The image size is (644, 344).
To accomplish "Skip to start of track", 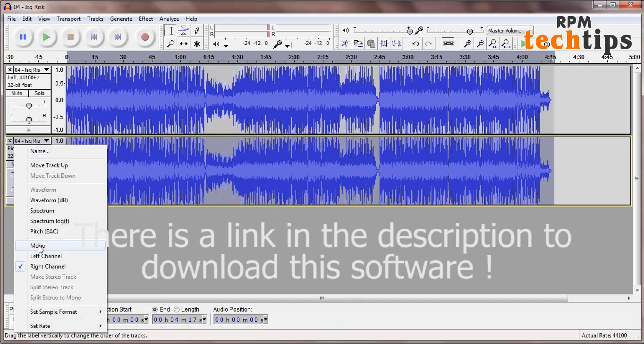I will (94, 37).
